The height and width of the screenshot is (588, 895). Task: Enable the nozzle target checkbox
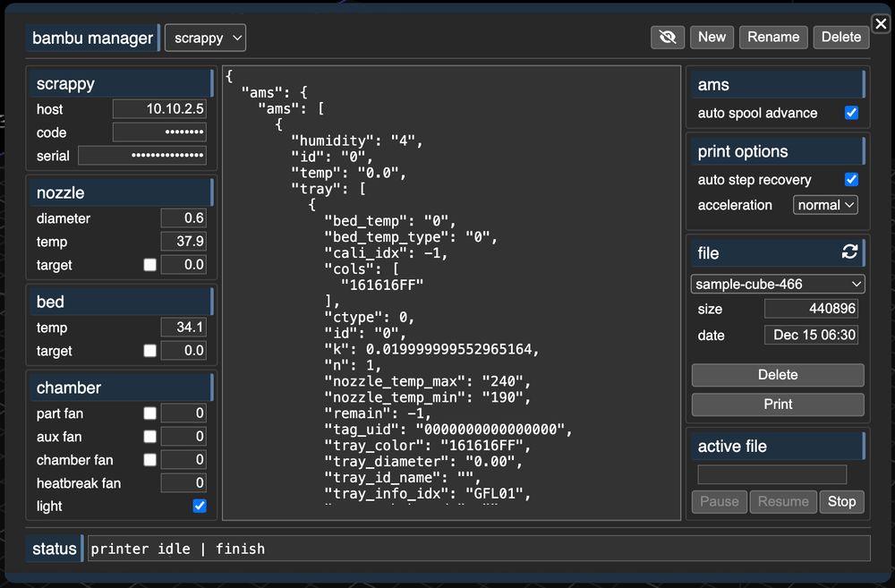pyautogui.click(x=150, y=265)
